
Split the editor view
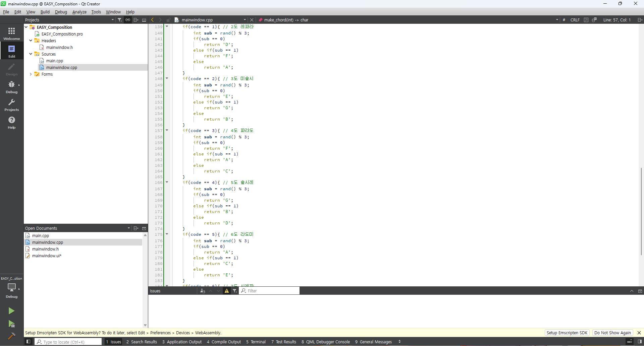point(640,20)
